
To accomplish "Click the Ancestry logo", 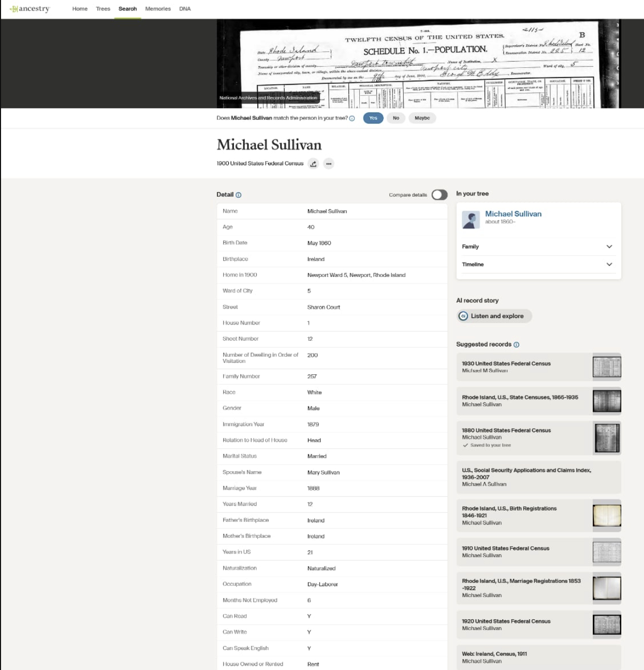I will click(30, 9).
